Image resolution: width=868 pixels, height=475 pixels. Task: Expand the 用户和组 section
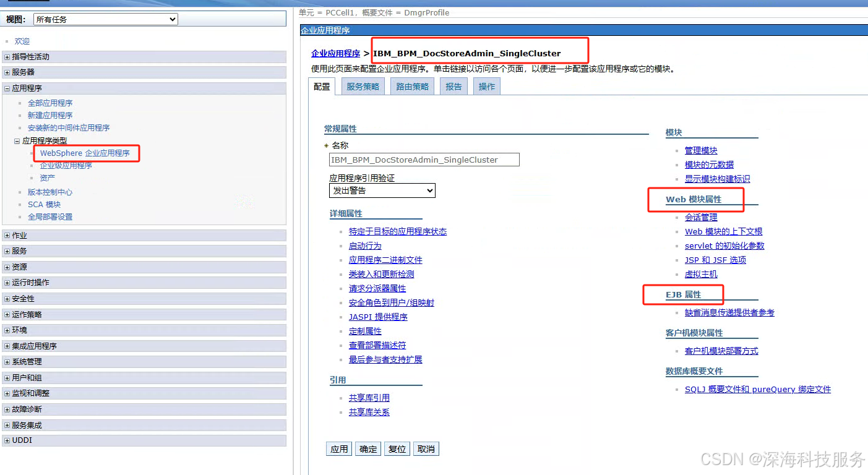tap(7, 378)
